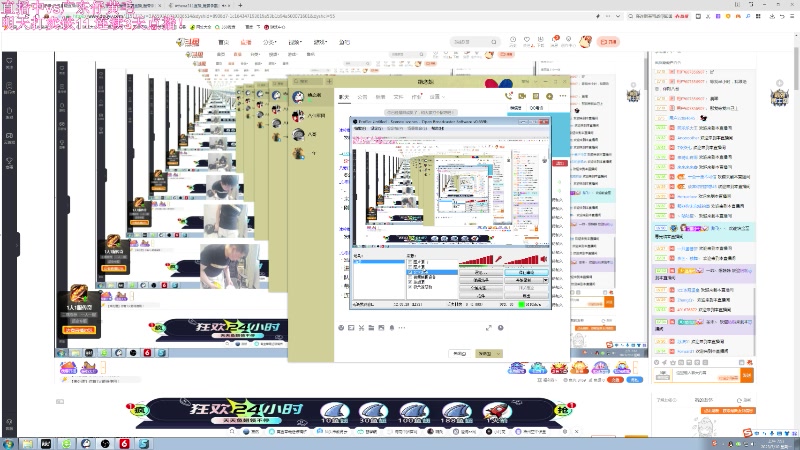The width and height of the screenshot is (800, 450).
Task: Start a video call in QQ chat window
Action: 522,96
